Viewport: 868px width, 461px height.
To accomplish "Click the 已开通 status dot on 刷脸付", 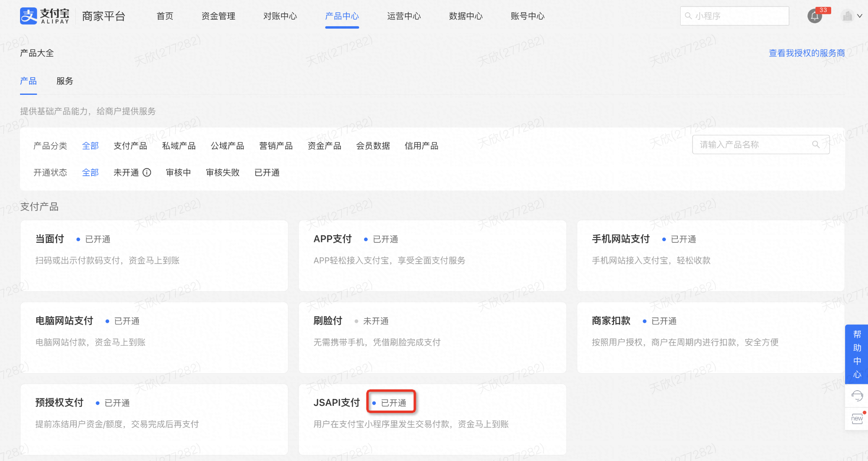I will [x=356, y=321].
